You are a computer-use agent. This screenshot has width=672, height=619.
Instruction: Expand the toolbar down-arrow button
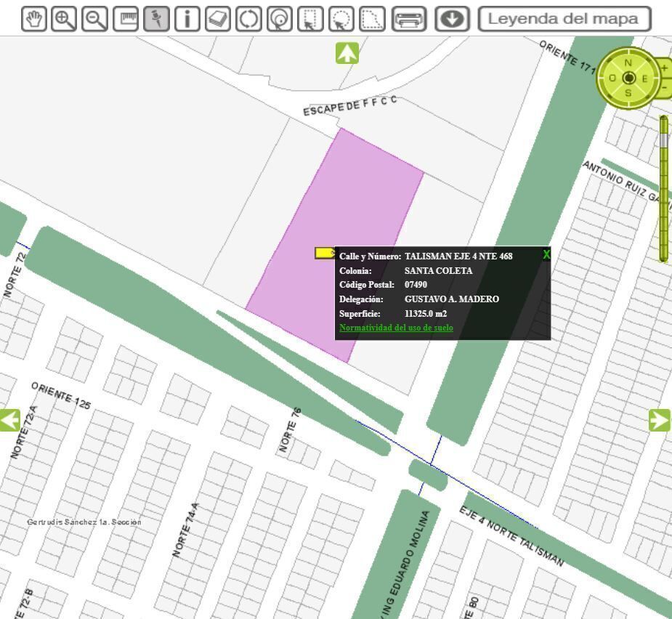(x=452, y=20)
